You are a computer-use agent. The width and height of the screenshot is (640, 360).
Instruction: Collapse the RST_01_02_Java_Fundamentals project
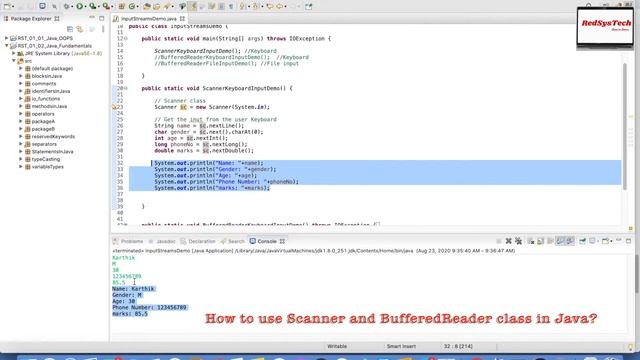[7, 46]
